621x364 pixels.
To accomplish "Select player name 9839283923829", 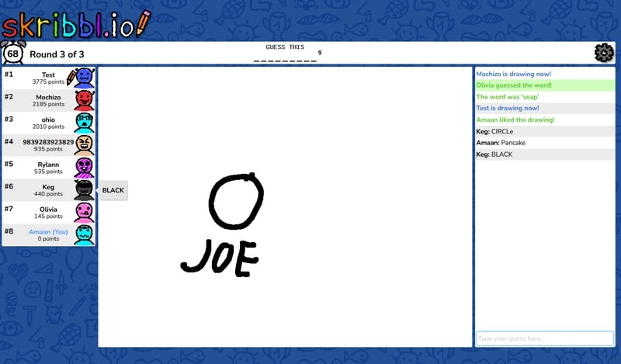I will coord(48,142).
